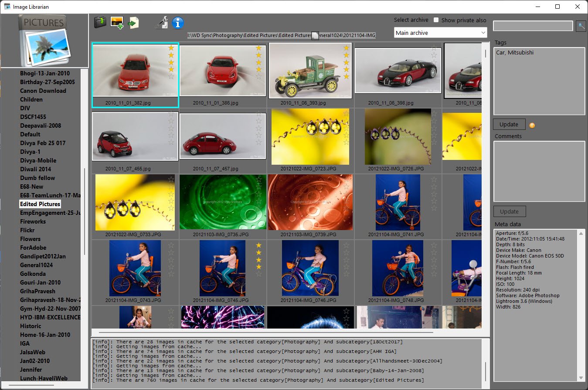Screen dimensions: 588x390
Task: Select the green 20121103-IMG_0735.JPG thumbnail
Action: [x=223, y=202]
